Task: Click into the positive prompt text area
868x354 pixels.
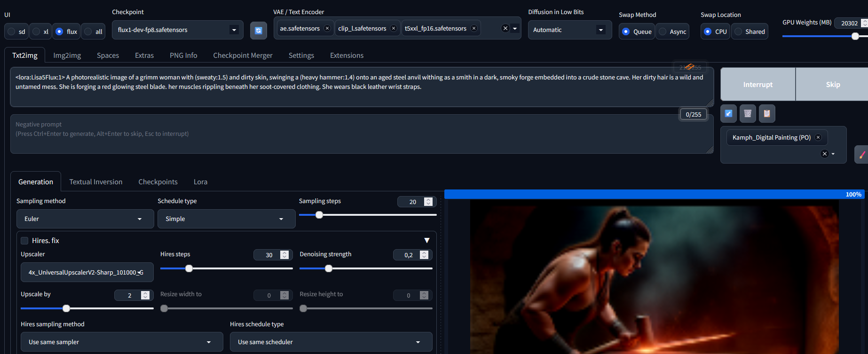Action: pyautogui.click(x=362, y=87)
